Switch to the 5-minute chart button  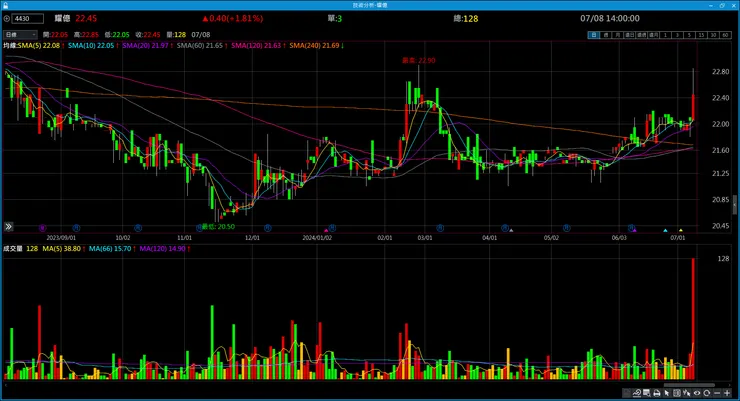click(689, 35)
